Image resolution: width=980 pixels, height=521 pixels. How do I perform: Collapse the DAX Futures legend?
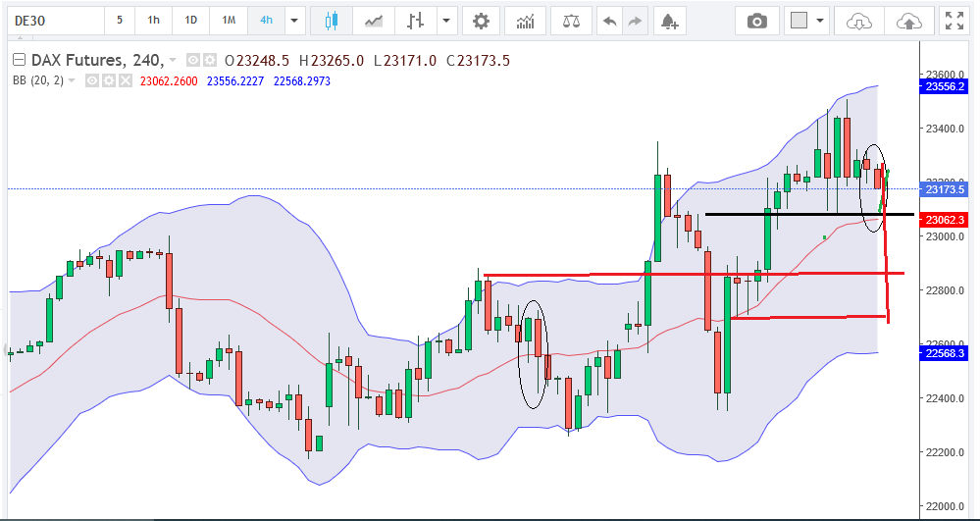coord(20,60)
